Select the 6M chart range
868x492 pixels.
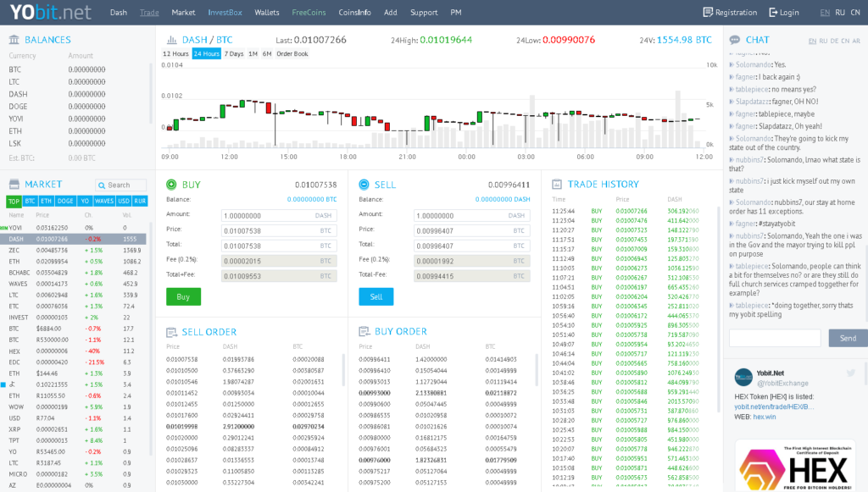coord(267,53)
